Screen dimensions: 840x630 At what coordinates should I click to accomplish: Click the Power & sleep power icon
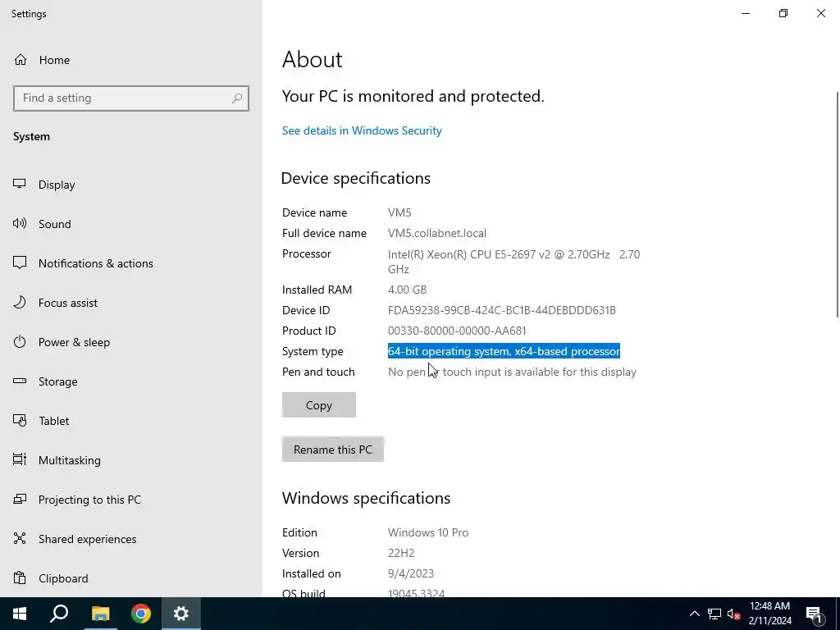coord(20,341)
